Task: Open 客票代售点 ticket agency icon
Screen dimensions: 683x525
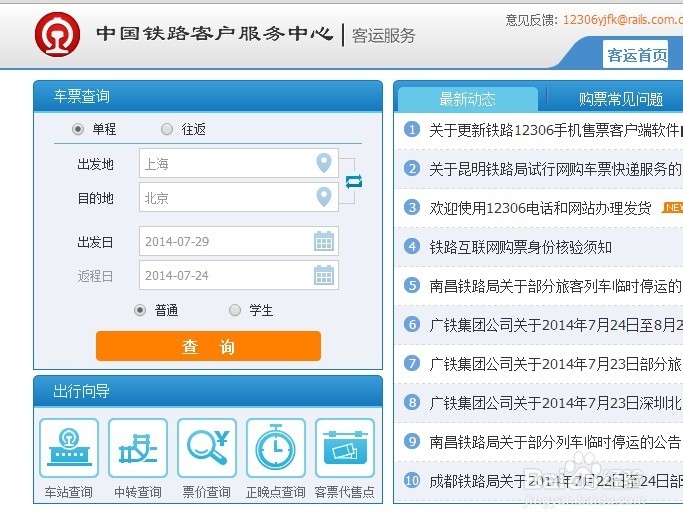Action: click(345, 448)
